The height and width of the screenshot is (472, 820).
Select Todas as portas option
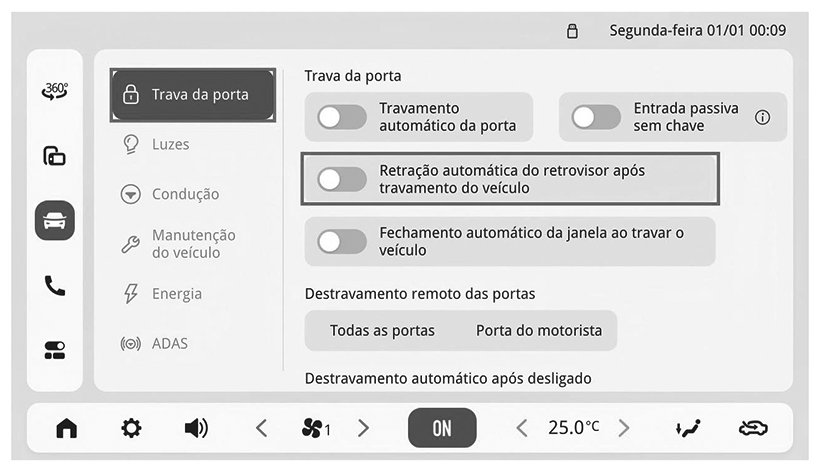pyautogui.click(x=382, y=330)
